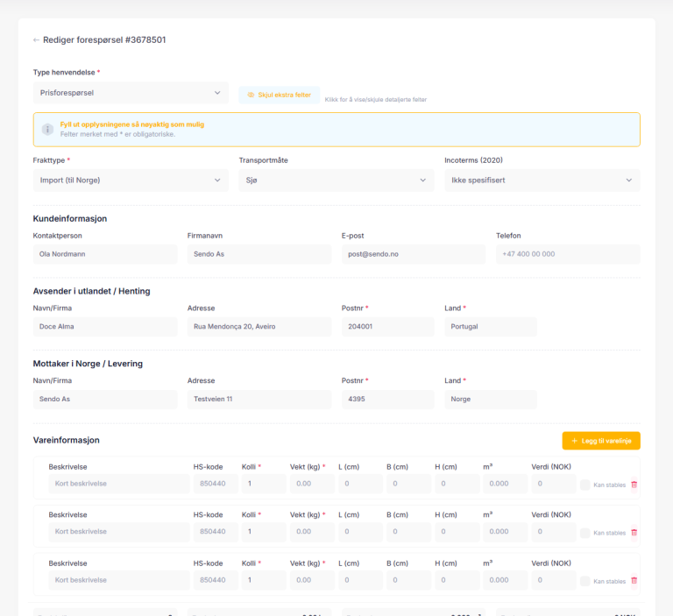Focus the Telefon input field
673x616 pixels.
[568, 254]
